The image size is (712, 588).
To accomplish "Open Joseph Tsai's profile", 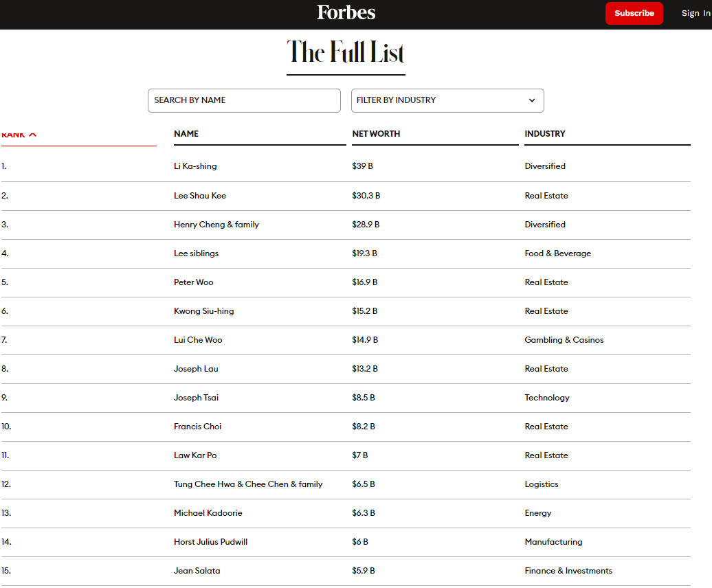I will point(197,398).
